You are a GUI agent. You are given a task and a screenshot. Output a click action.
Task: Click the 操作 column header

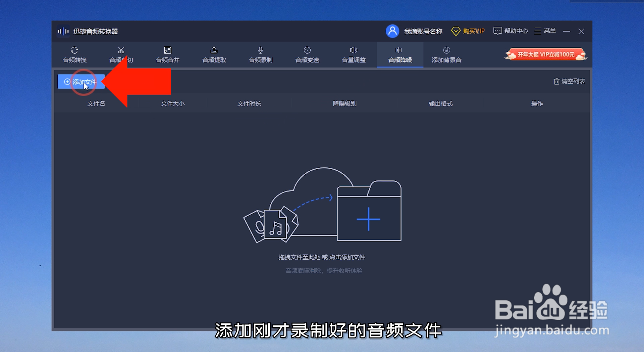pos(537,103)
